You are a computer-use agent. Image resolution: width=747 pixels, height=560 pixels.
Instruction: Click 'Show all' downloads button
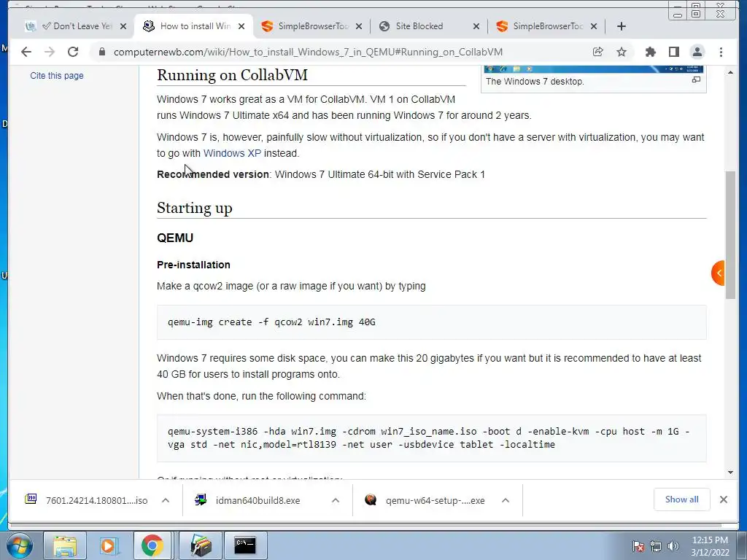pos(682,499)
